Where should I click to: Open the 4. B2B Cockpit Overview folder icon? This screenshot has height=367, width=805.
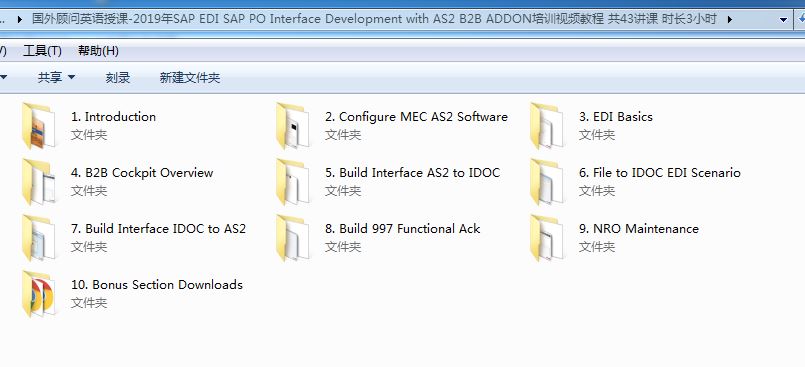pyautogui.click(x=39, y=182)
